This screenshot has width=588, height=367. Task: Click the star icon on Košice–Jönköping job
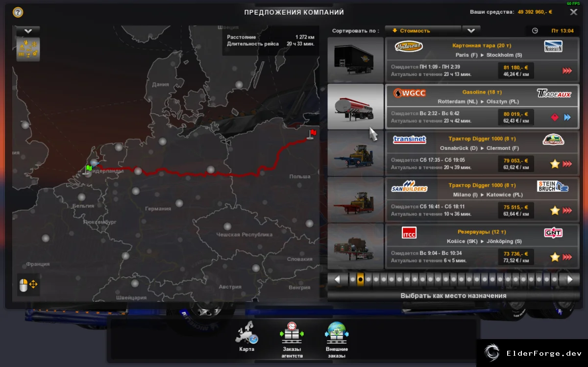[x=555, y=257]
